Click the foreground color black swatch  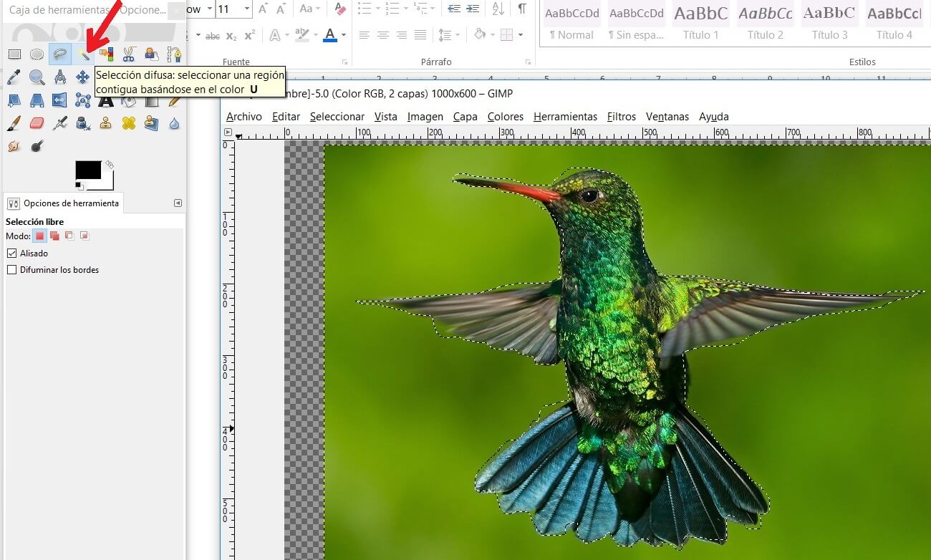click(88, 170)
